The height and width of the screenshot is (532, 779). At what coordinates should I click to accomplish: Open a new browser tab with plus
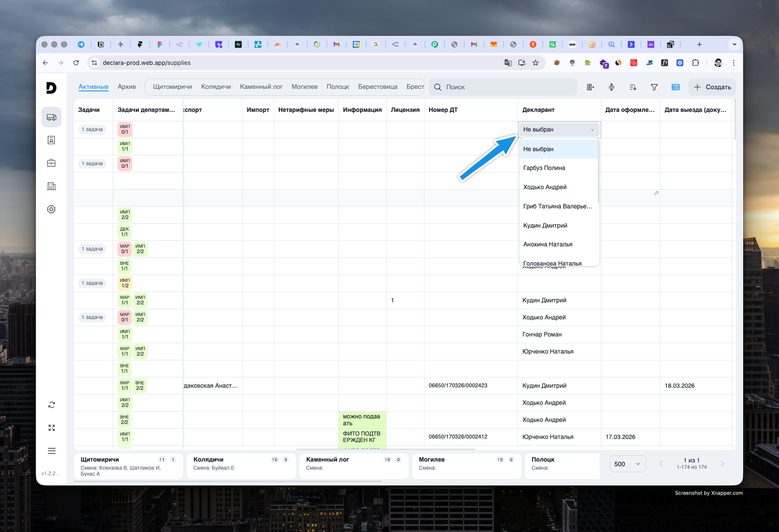tap(699, 45)
